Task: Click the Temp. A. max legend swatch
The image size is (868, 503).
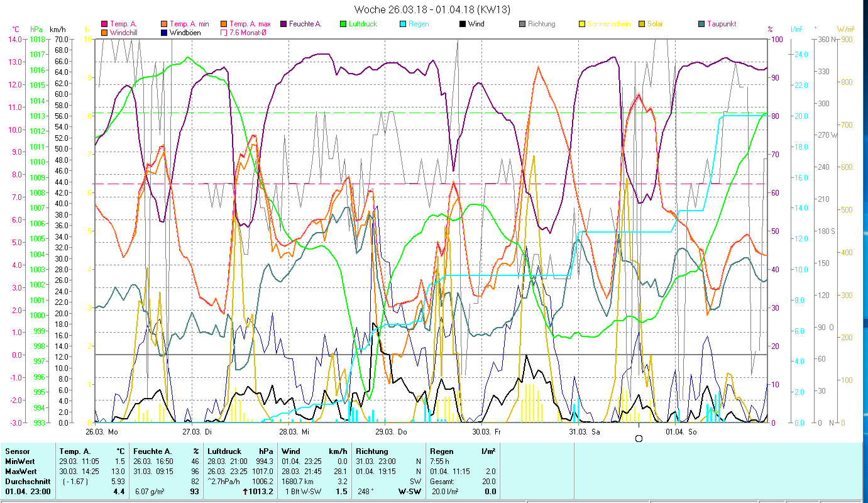Action: [x=223, y=24]
